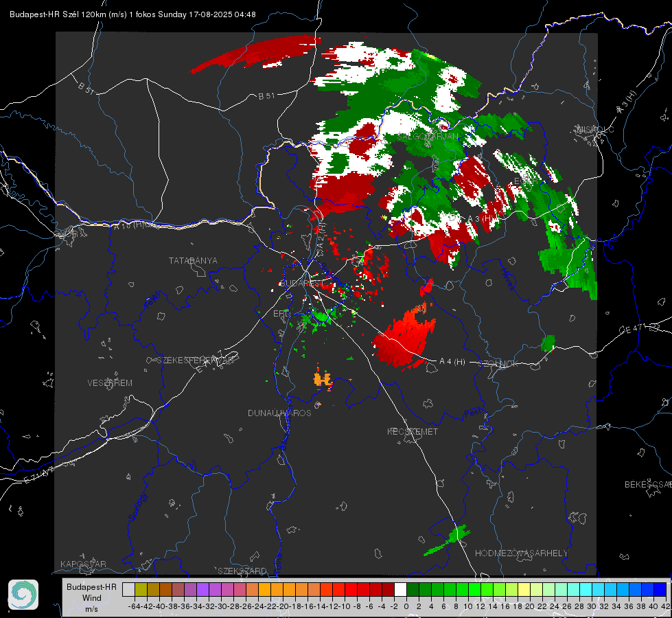This screenshot has height=618, width=672.
Task: Select the MISKOLC city label
Action: point(595,130)
